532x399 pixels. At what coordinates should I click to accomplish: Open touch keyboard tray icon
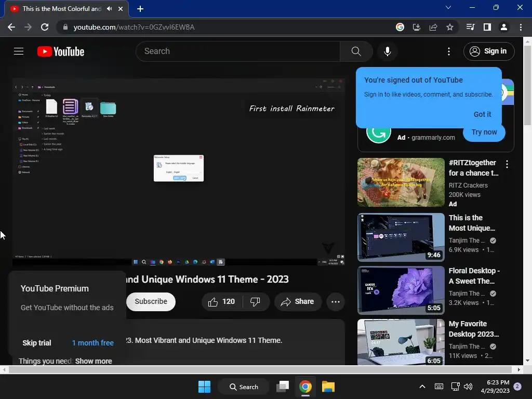(x=438, y=387)
